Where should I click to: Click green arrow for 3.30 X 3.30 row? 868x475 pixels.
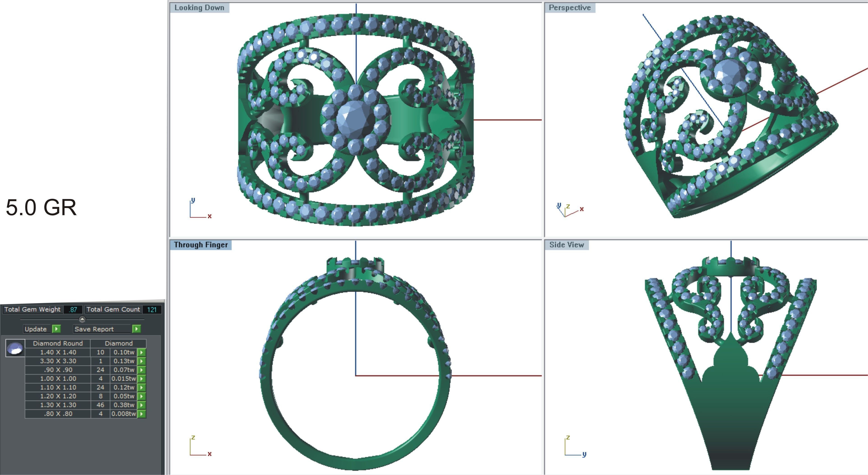point(142,361)
